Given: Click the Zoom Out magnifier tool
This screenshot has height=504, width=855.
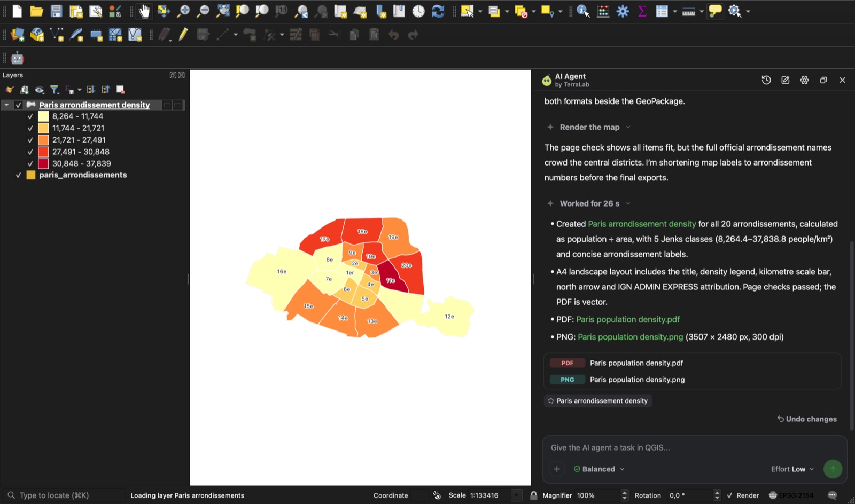Looking at the screenshot, I should tap(203, 11).
